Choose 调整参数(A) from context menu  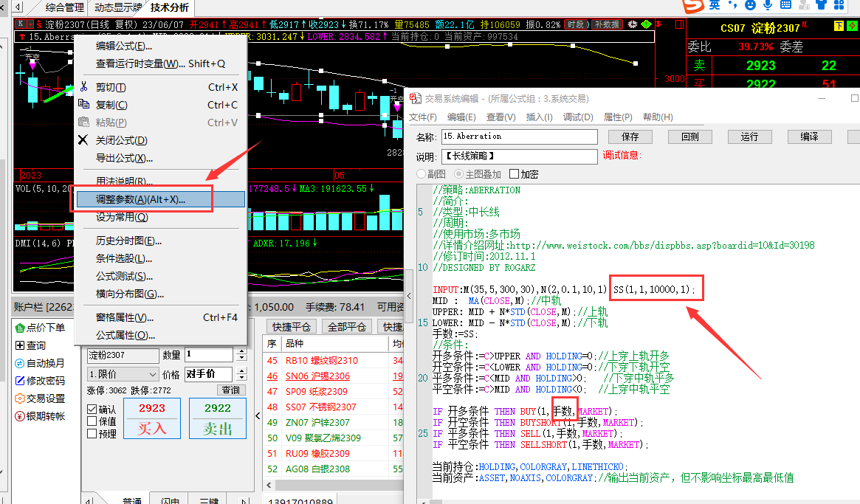pyautogui.click(x=161, y=199)
